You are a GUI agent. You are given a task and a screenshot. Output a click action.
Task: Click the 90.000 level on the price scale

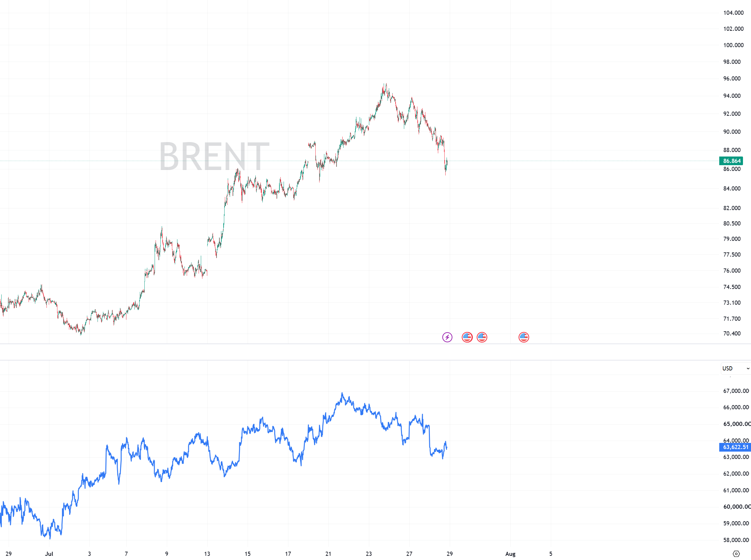pyautogui.click(x=732, y=132)
